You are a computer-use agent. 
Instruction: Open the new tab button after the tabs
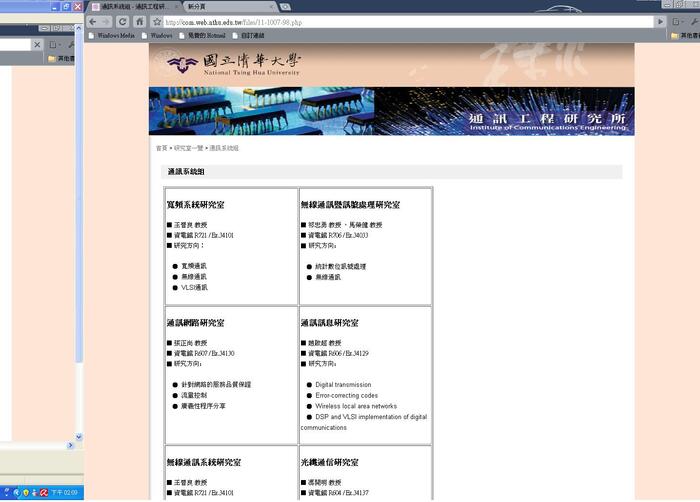(285, 7)
